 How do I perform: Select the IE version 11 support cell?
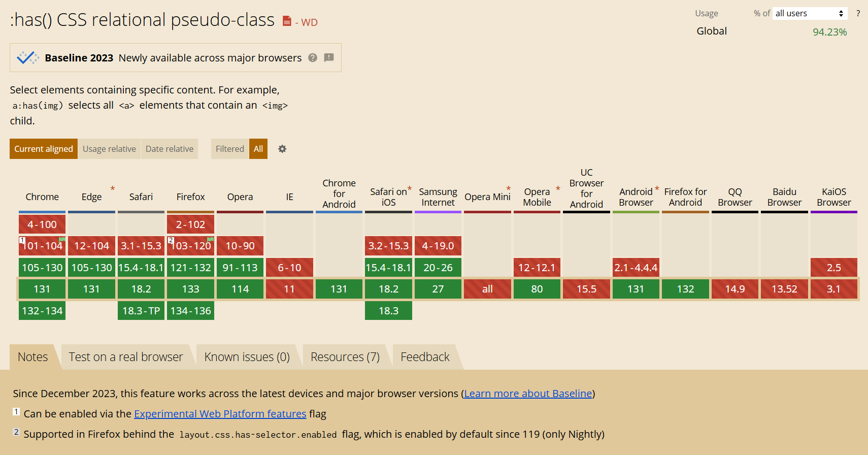tap(289, 289)
